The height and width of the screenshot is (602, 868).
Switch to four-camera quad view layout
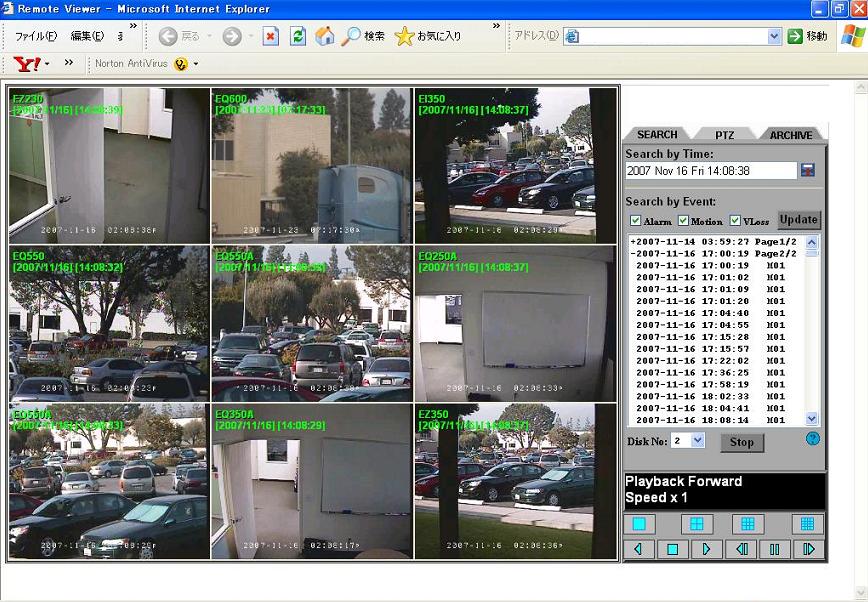pyautogui.click(x=697, y=524)
